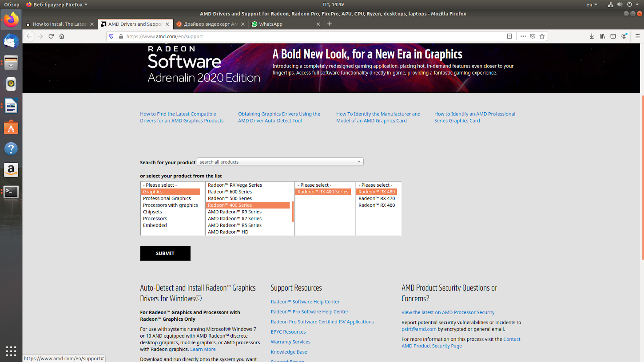Bookmark this page with the star icon
Viewport: 644px width, 362px height.
tap(542, 36)
